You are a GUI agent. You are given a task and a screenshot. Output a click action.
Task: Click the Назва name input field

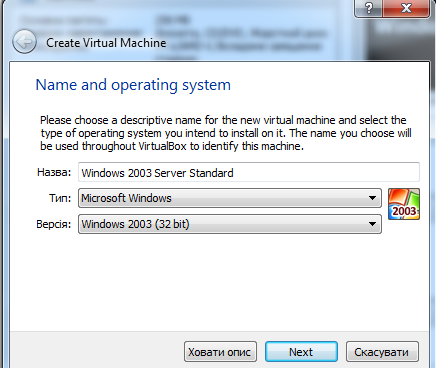249,172
